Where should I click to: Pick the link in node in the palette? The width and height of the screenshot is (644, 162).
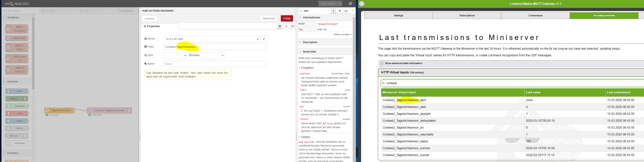[x=17, y=128]
